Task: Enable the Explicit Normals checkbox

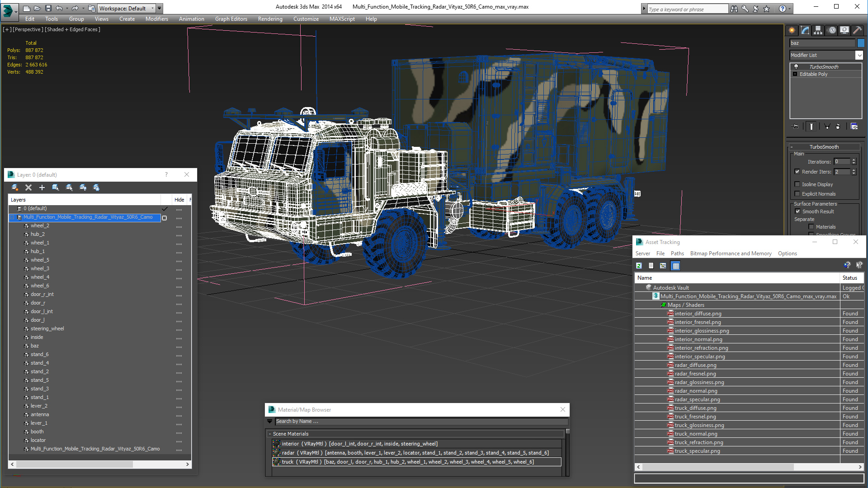Action: tap(797, 194)
